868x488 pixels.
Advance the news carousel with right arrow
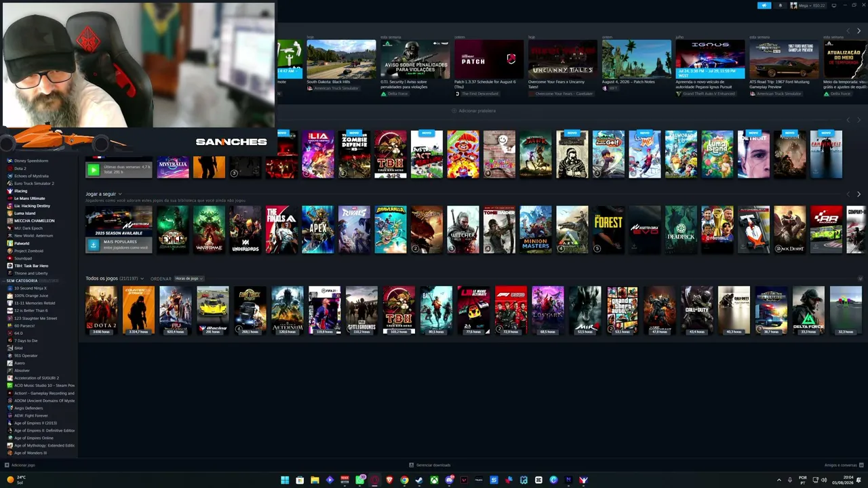coord(859,31)
